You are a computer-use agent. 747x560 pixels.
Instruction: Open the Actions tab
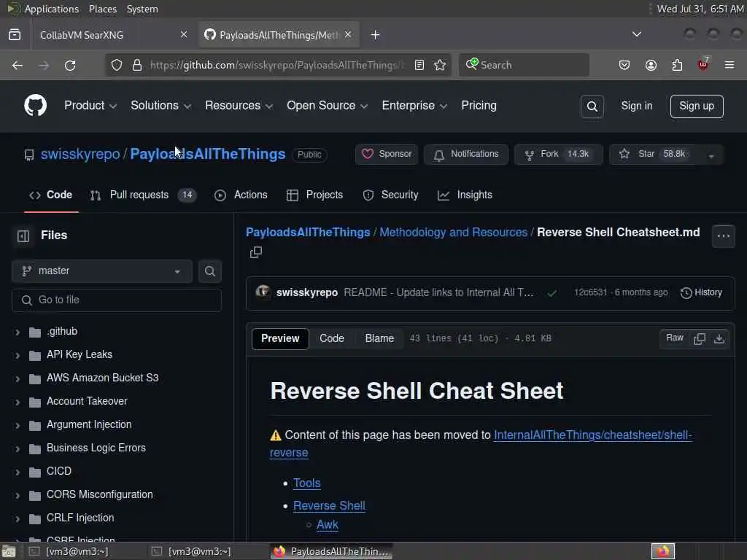pos(241,195)
